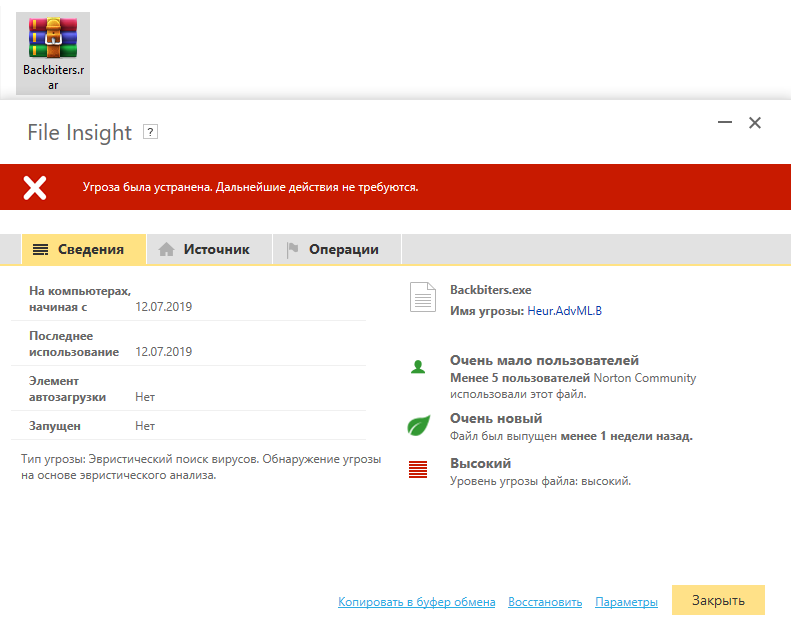The height and width of the screenshot is (627, 791).
Task: Click the File Insight window title
Action: (x=79, y=132)
